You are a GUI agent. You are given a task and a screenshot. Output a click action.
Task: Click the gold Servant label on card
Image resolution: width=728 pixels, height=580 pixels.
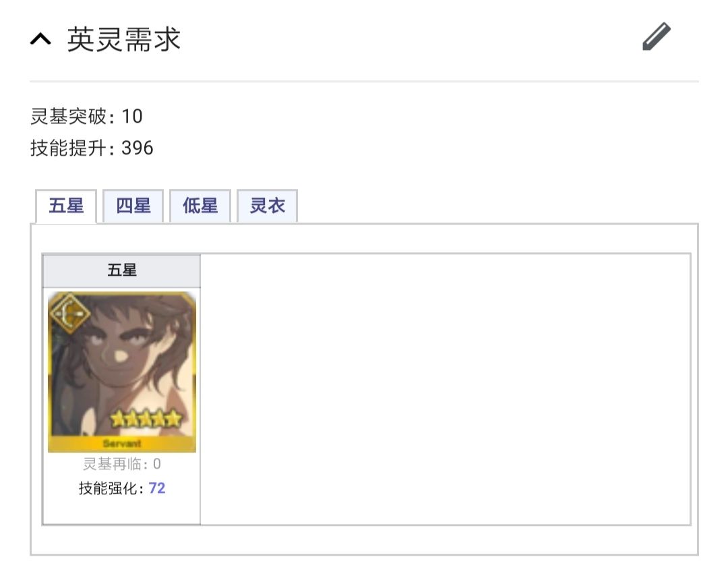click(122, 444)
